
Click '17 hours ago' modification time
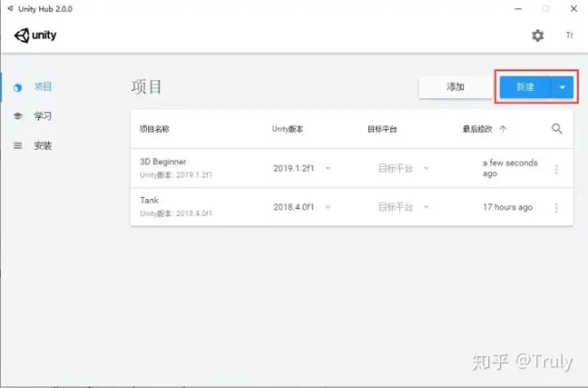pos(508,207)
